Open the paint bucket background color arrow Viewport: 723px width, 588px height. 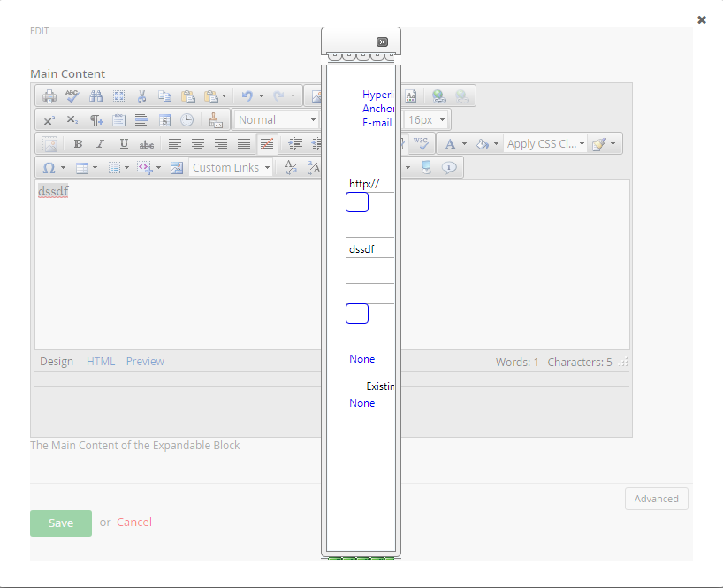tap(496, 144)
